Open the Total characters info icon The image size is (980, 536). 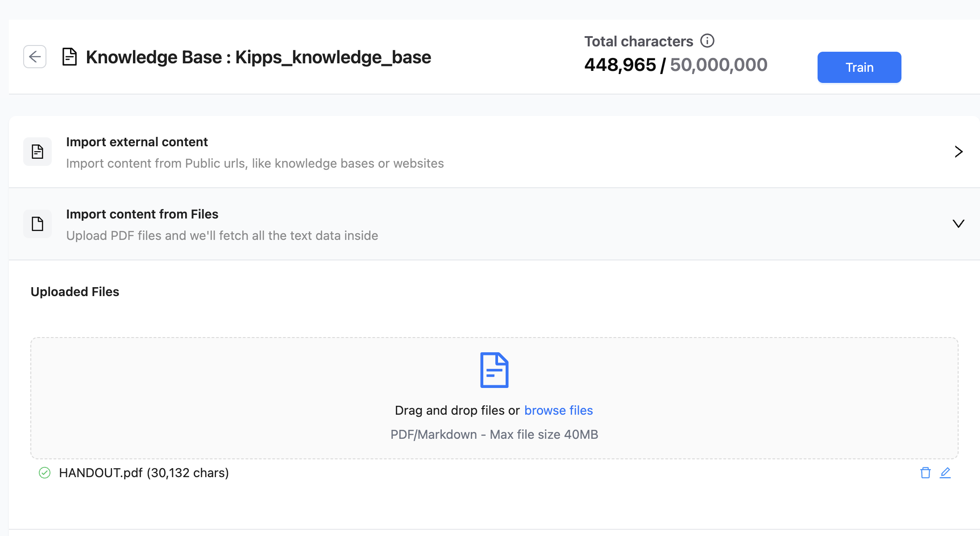click(707, 41)
